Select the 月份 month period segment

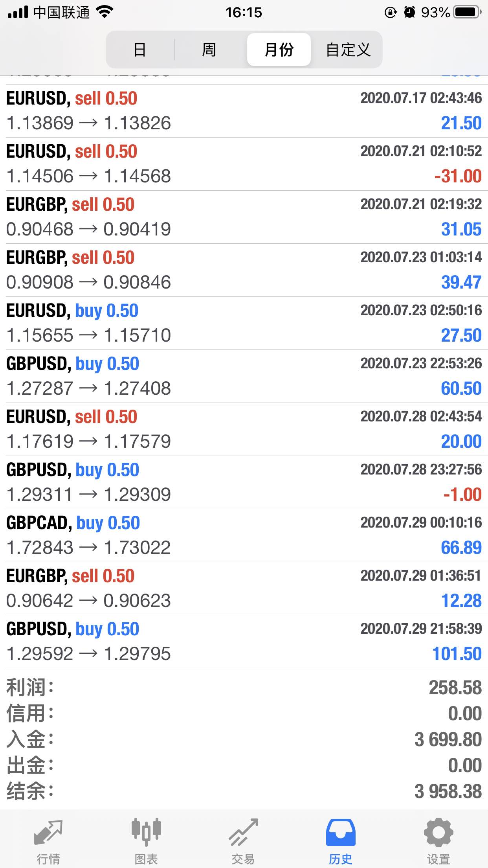click(x=279, y=50)
